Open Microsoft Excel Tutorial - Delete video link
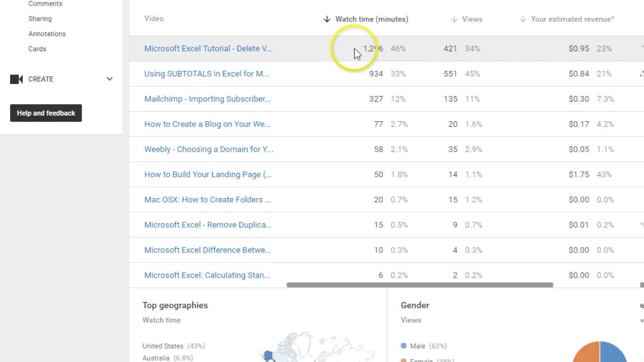This screenshot has width=644, height=362. (208, 49)
